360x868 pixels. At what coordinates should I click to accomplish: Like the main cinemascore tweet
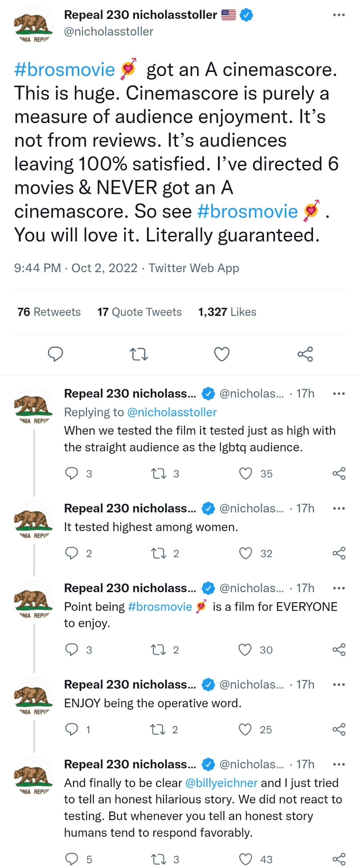(222, 354)
